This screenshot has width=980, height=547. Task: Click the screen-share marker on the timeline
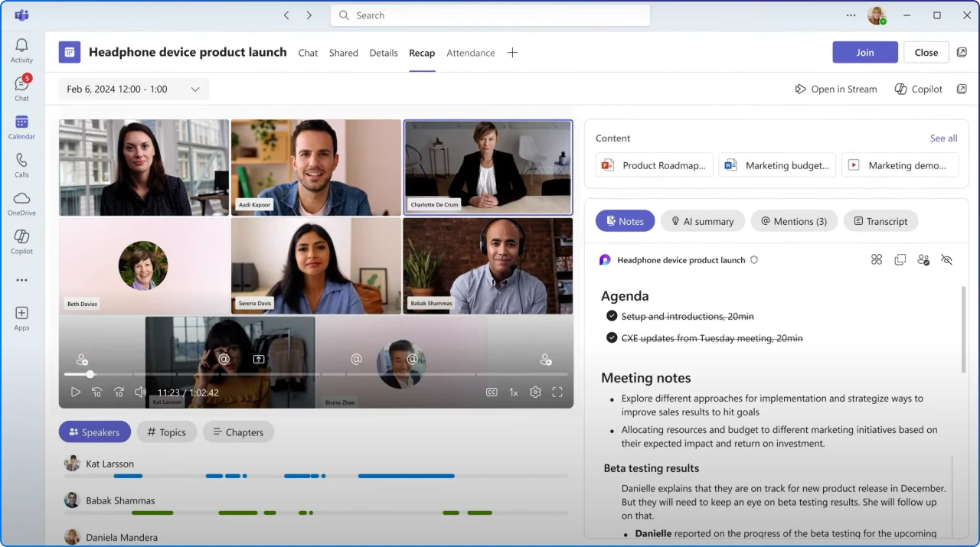(x=259, y=359)
